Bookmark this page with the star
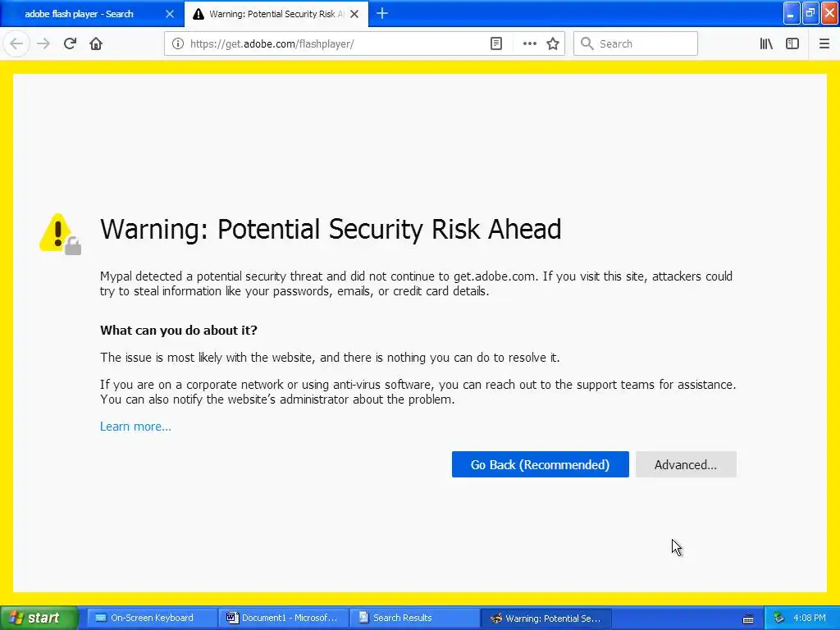840x630 pixels. click(553, 44)
